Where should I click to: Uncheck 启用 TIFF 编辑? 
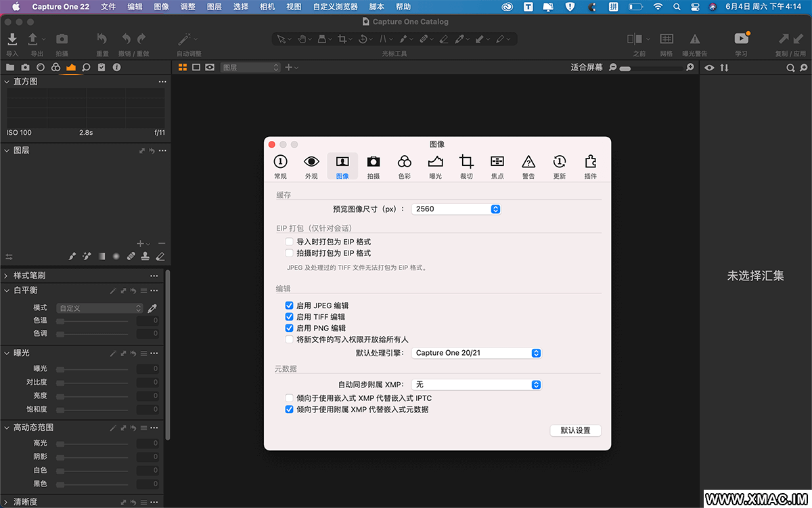(290, 317)
